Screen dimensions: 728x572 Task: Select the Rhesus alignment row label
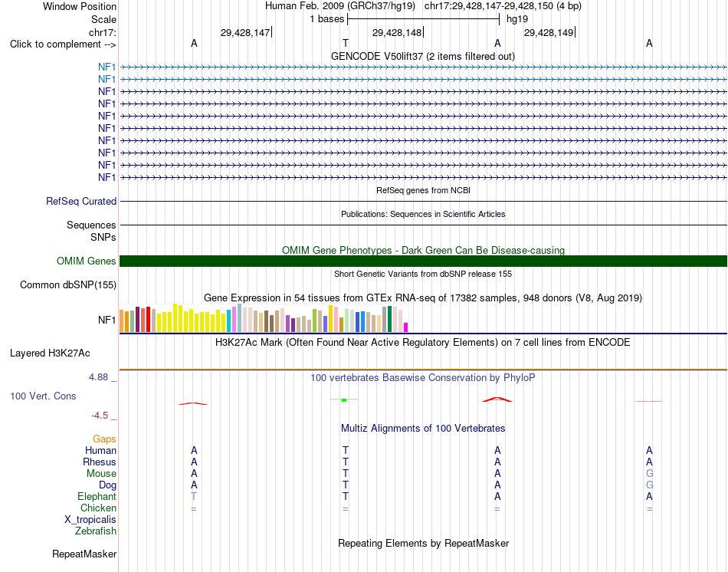click(100, 462)
